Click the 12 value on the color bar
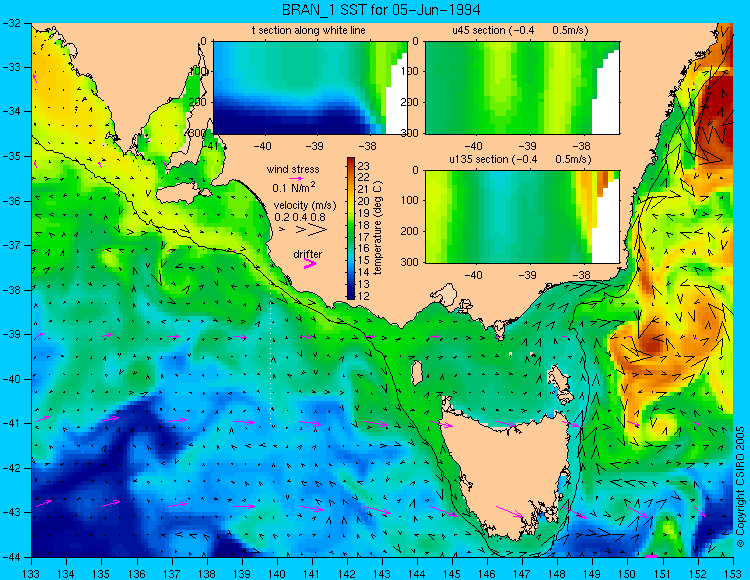 click(x=364, y=296)
